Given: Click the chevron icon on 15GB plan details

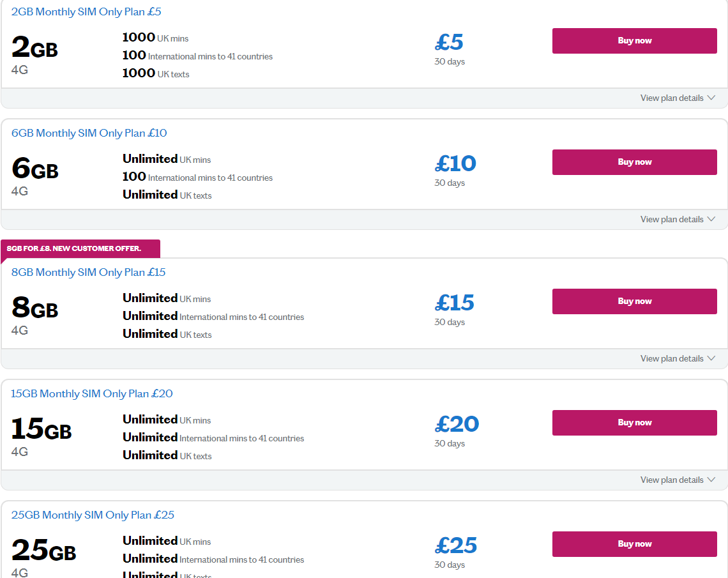Looking at the screenshot, I should coord(711,480).
